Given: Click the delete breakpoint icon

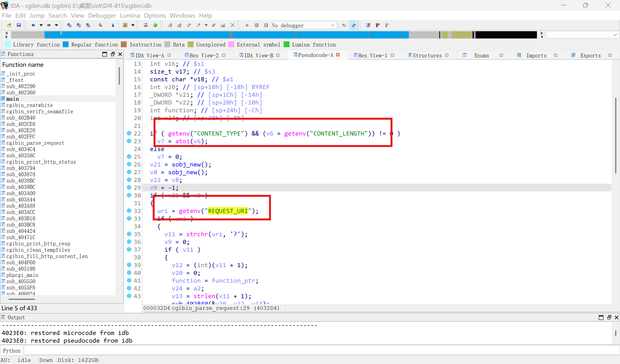Looking at the screenshot, I should [x=387, y=25].
